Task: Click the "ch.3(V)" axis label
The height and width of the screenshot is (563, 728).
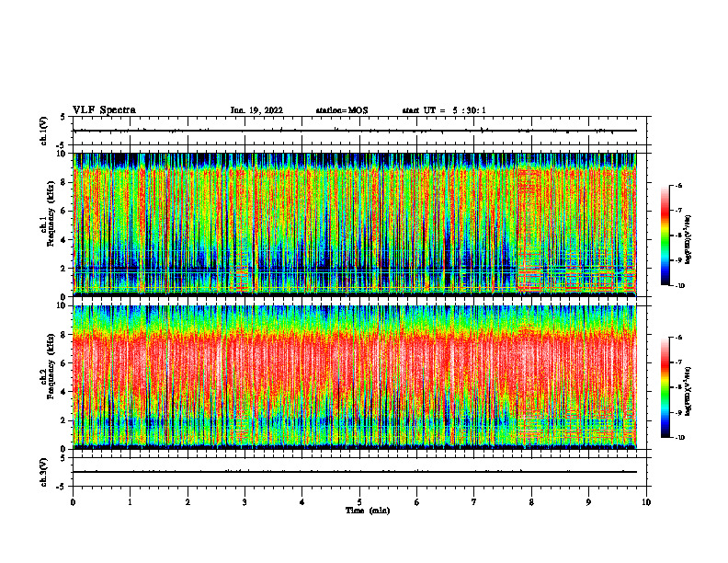Action: 44,472
